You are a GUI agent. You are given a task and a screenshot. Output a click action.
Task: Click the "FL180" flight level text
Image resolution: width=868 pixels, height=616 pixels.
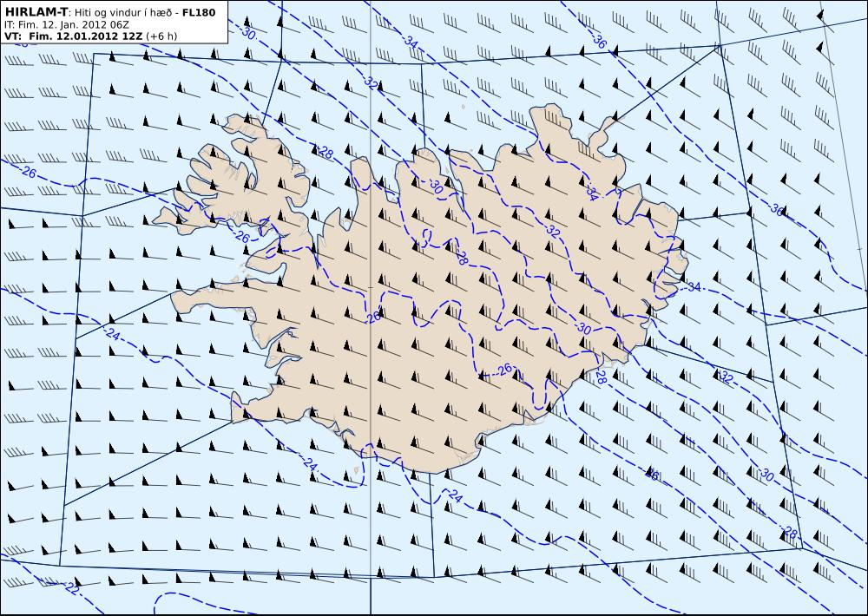point(198,12)
